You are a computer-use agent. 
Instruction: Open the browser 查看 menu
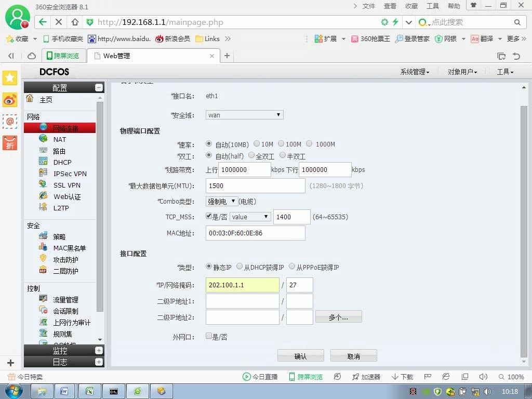(x=390, y=6)
